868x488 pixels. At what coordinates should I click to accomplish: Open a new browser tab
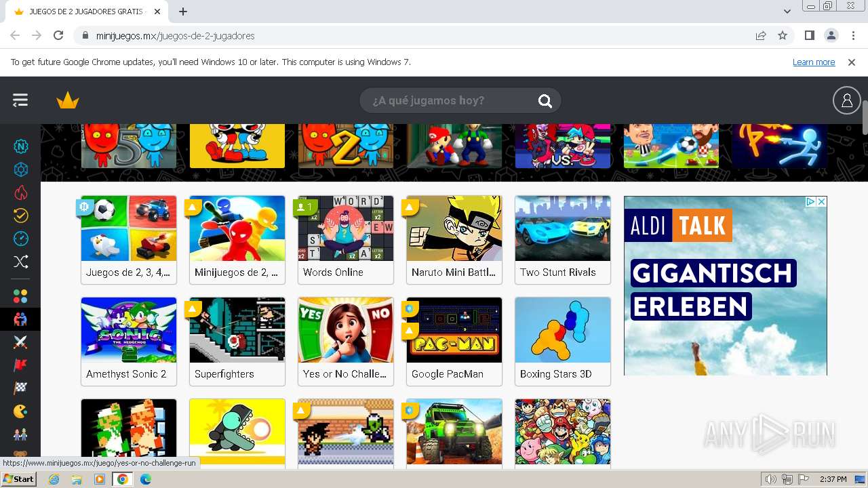tap(183, 12)
